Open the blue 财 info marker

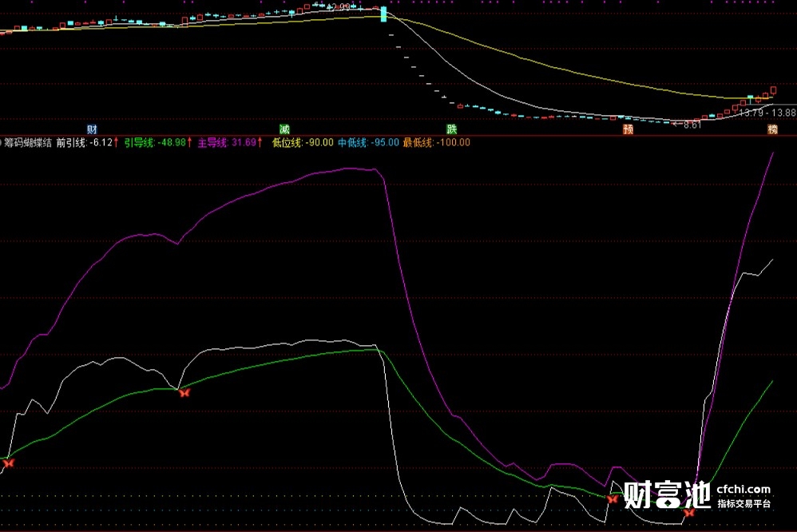point(92,129)
